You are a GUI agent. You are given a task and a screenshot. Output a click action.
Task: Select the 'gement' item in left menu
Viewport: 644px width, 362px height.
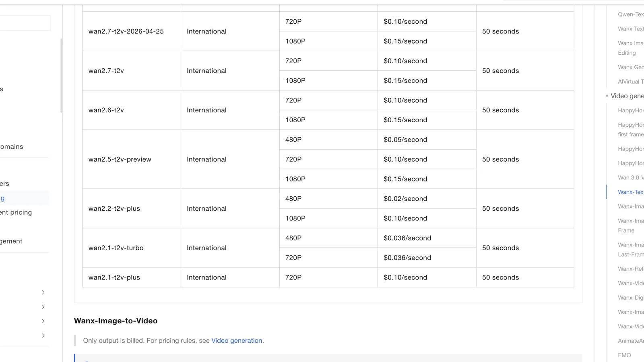[x=11, y=241]
